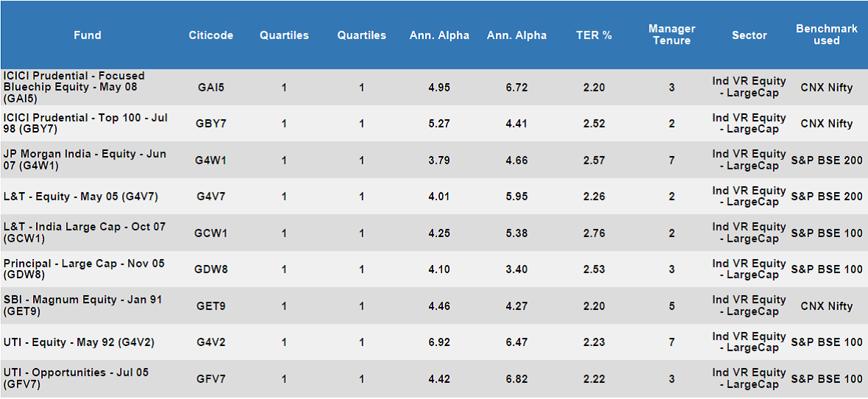Sort by the Citicode column header
The height and width of the screenshot is (399, 868).
(211, 35)
